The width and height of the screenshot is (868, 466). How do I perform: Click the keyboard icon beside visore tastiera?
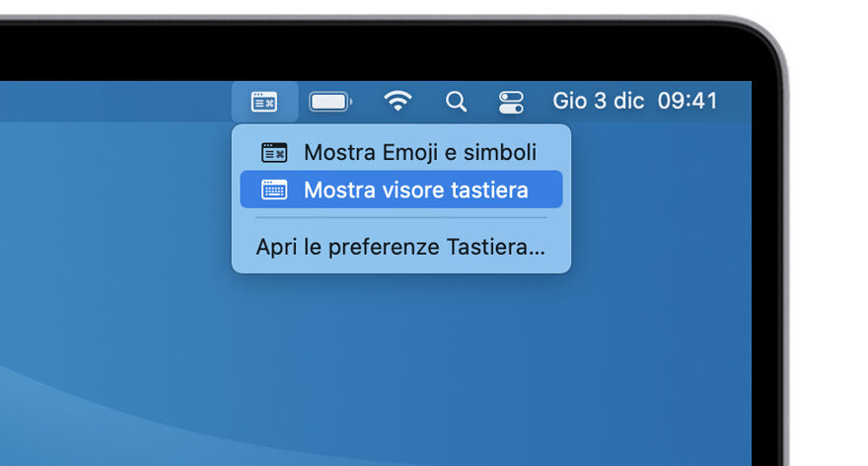pos(274,190)
